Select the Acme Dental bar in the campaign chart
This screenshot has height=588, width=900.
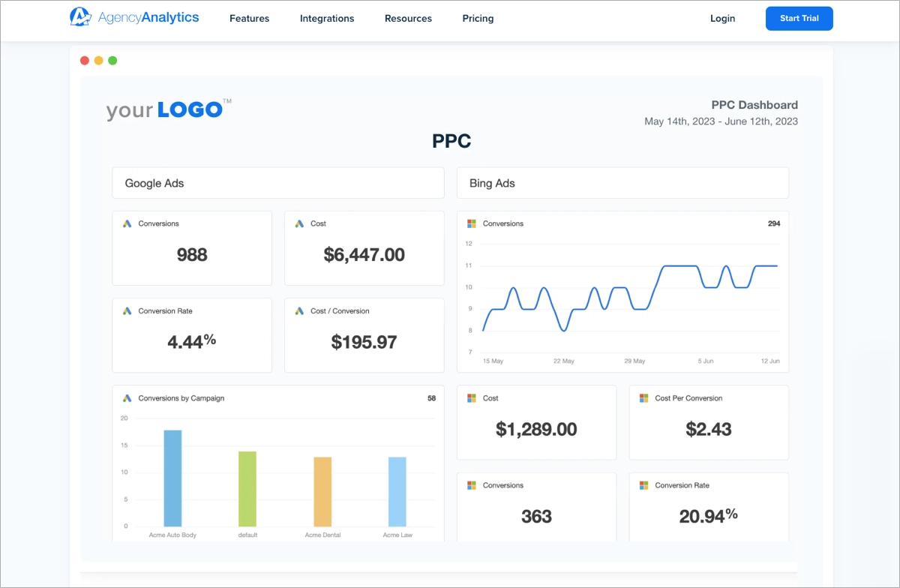[322, 491]
